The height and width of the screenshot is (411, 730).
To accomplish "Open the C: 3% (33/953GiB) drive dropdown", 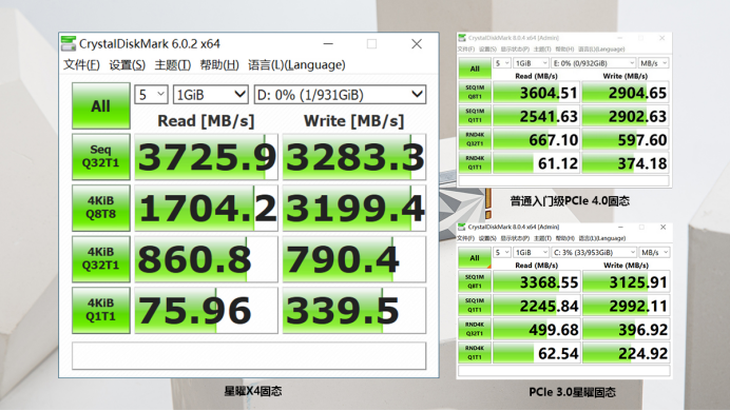I will tap(594, 252).
